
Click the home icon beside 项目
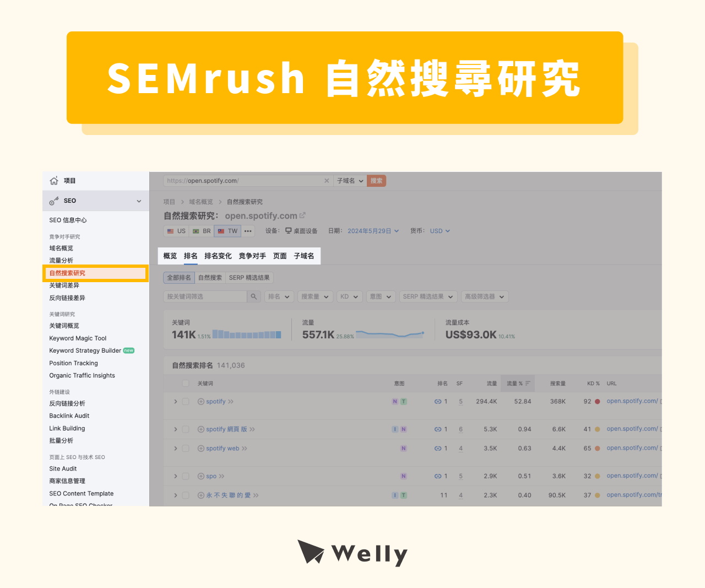[x=54, y=181]
